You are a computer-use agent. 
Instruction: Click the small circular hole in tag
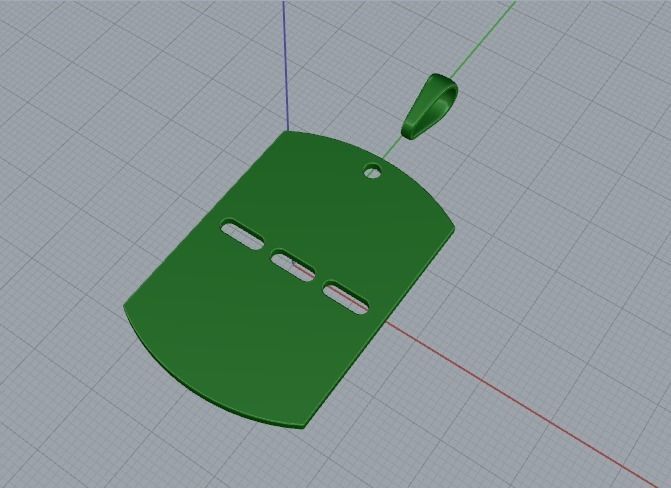point(373,171)
